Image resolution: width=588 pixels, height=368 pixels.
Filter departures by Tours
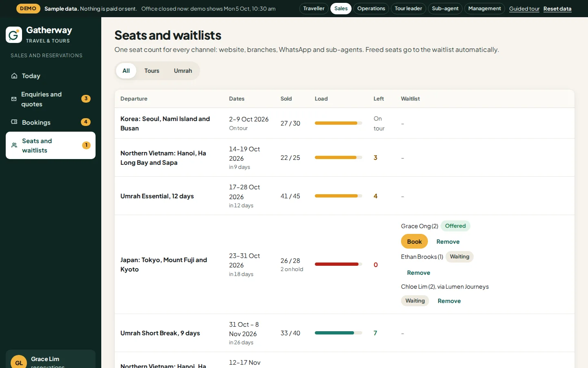tap(152, 71)
